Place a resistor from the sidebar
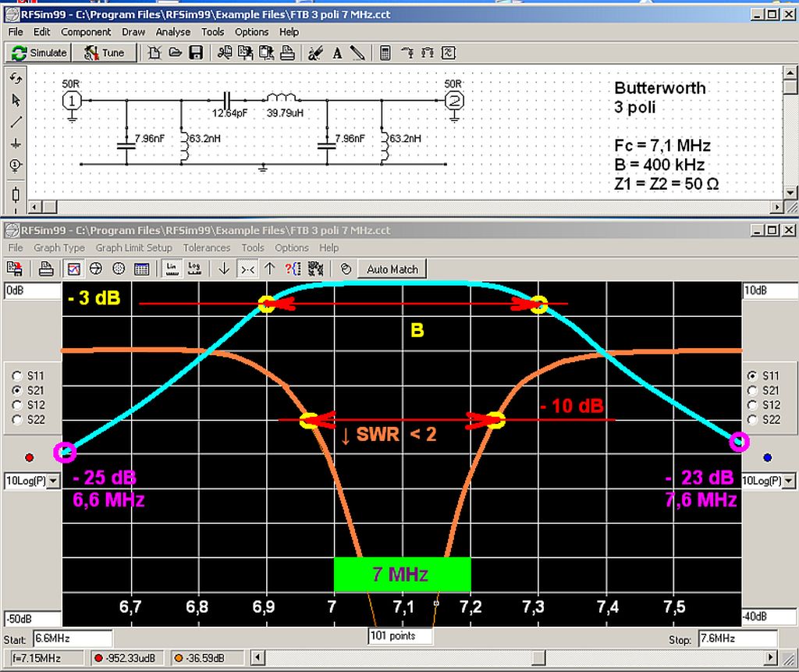 coord(16,194)
